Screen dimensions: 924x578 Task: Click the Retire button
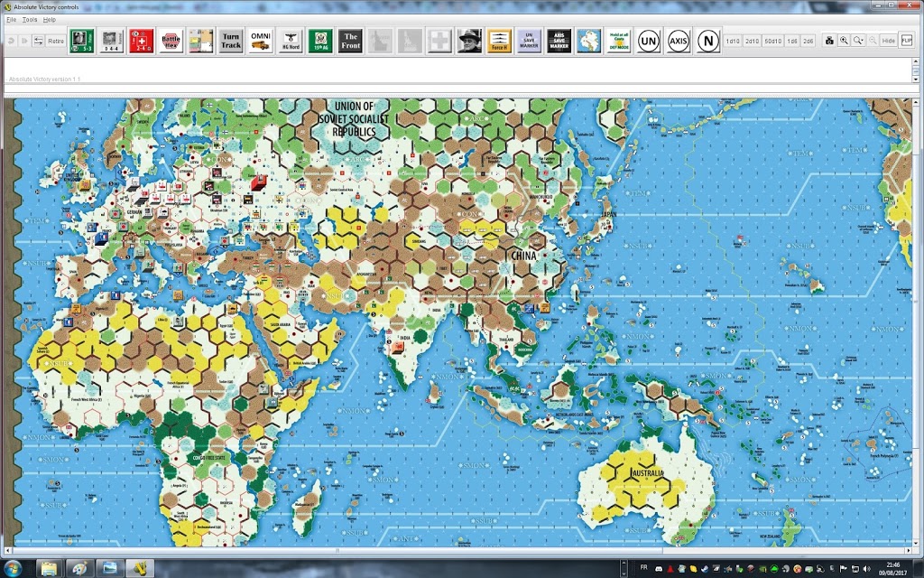(x=56, y=42)
